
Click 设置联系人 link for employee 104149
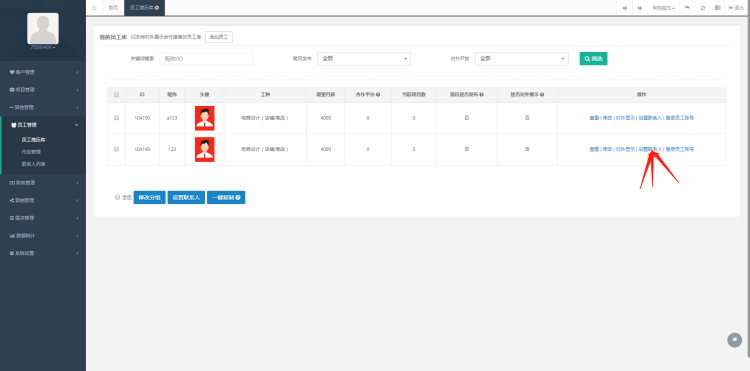(x=651, y=150)
